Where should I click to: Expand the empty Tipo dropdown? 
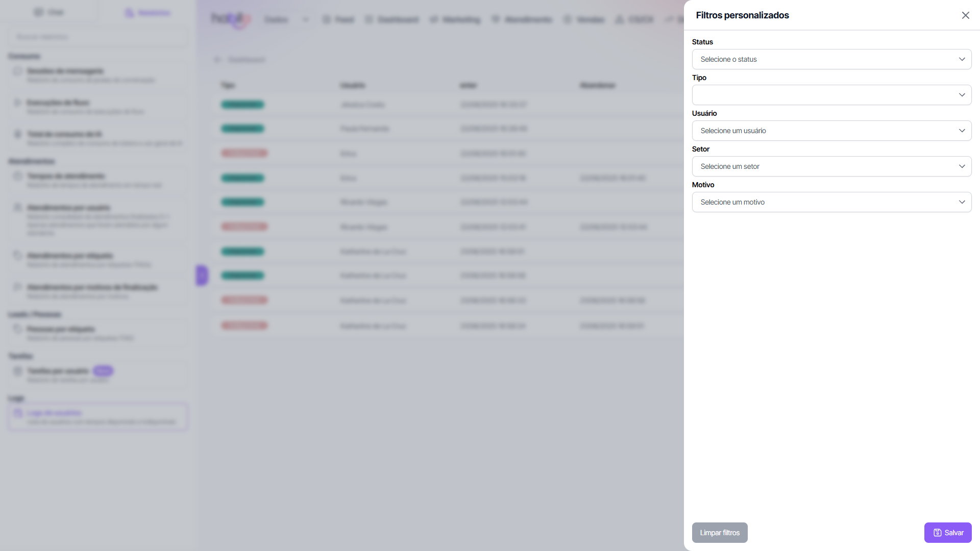click(x=831, y=95)
